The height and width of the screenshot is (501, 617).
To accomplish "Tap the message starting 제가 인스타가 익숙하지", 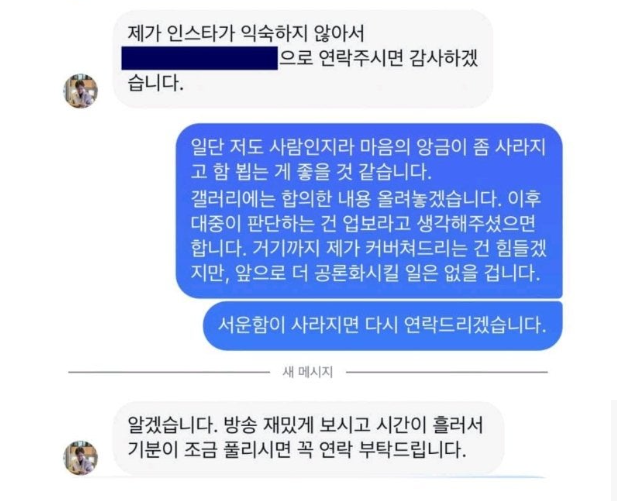I will [303, 59].
